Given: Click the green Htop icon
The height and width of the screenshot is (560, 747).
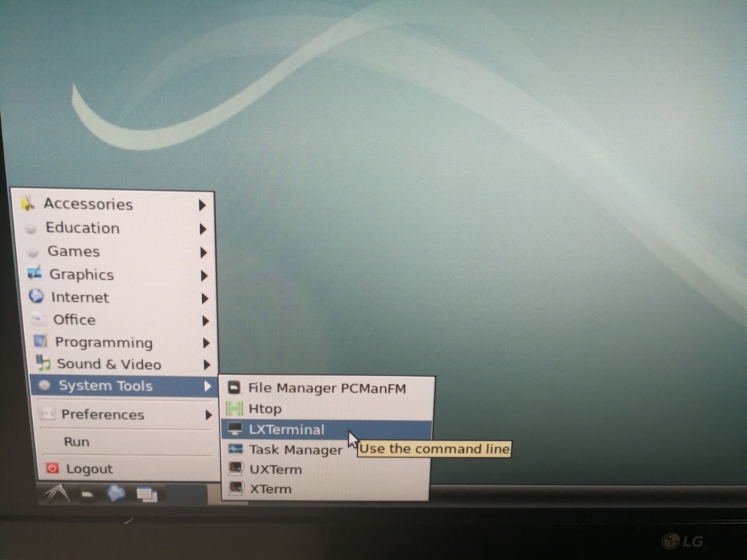Looking at the screenshot, I should (234, 408).
